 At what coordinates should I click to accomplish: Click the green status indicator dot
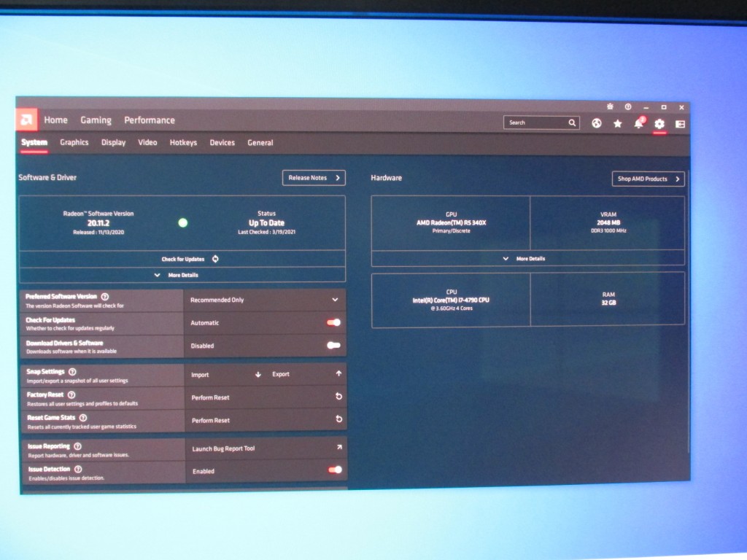click(x=182, y=222)
